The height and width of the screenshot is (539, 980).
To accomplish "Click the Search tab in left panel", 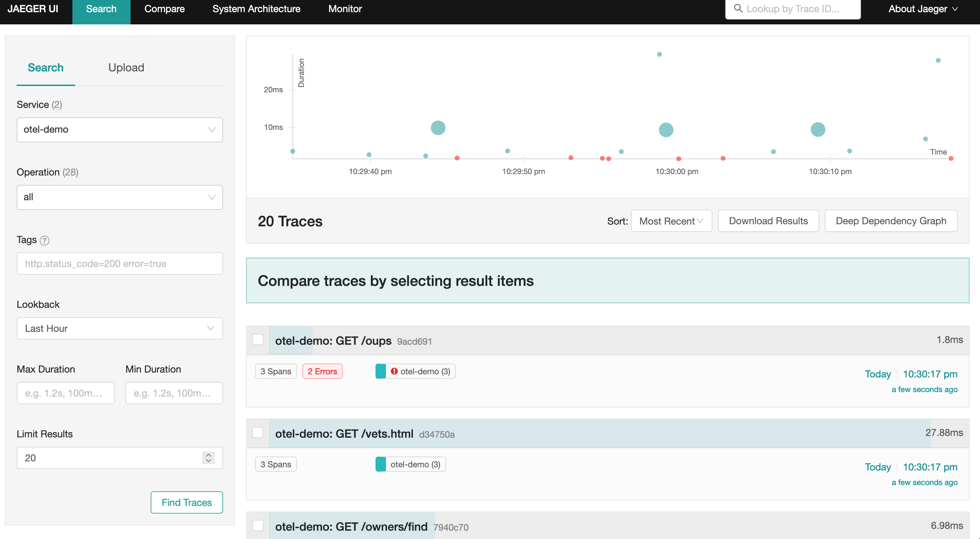I will pos(46,67).
